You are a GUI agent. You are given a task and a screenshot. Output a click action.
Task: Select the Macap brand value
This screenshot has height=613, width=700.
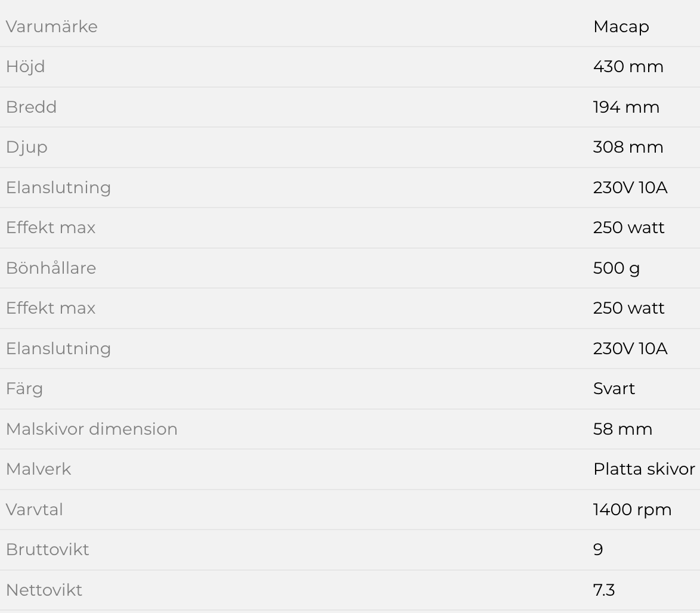[x=621, y=27]
